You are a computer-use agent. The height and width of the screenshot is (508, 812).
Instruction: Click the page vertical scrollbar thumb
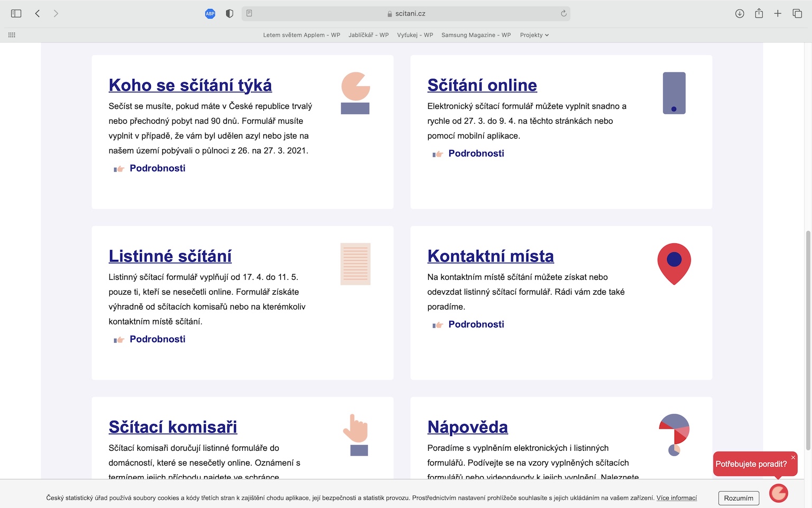tap(807, 340)
